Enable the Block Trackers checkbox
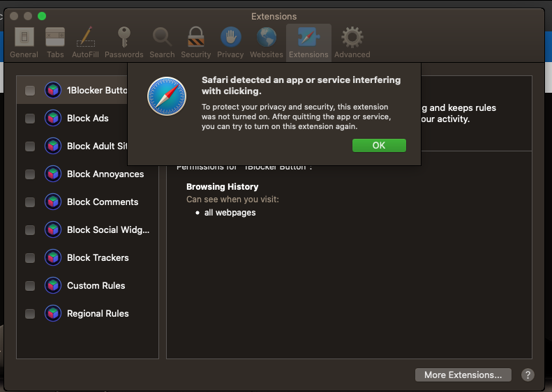 click(30, 258)
